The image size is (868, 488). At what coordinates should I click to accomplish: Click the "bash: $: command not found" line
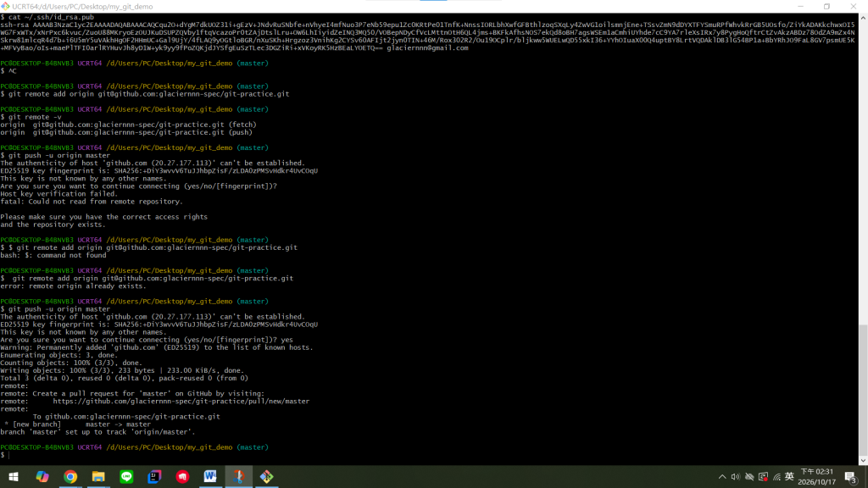pyautogui.click(x=53, y=256)
